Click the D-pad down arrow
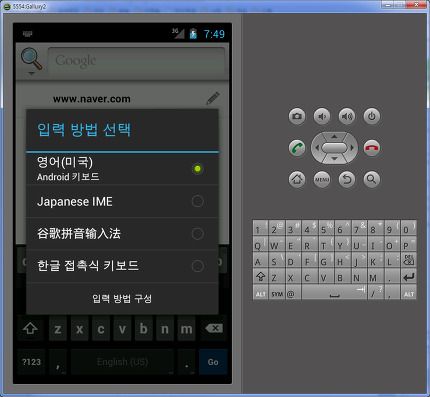This screenshot has width=430, height=397. pyautogui.click(x=334, y=159)
